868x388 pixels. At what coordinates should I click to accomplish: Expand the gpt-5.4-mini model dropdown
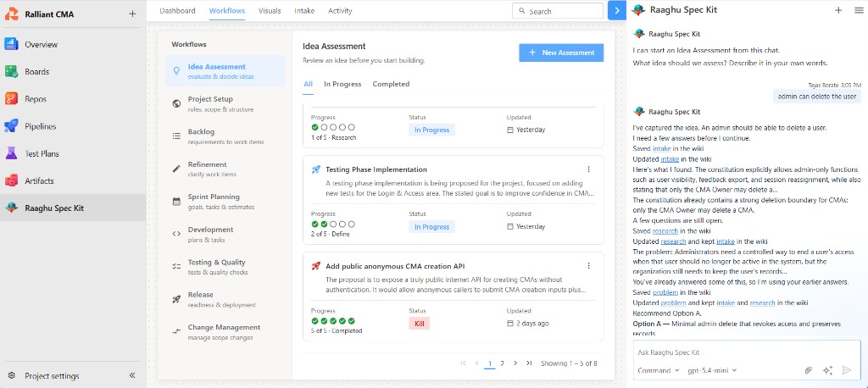(712, 370)
